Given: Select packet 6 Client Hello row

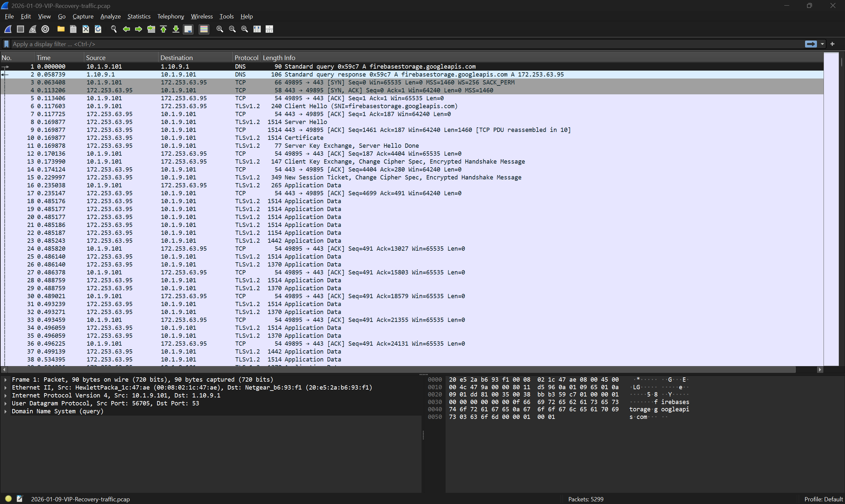Looking at the screenshot, I should [412, 106].
